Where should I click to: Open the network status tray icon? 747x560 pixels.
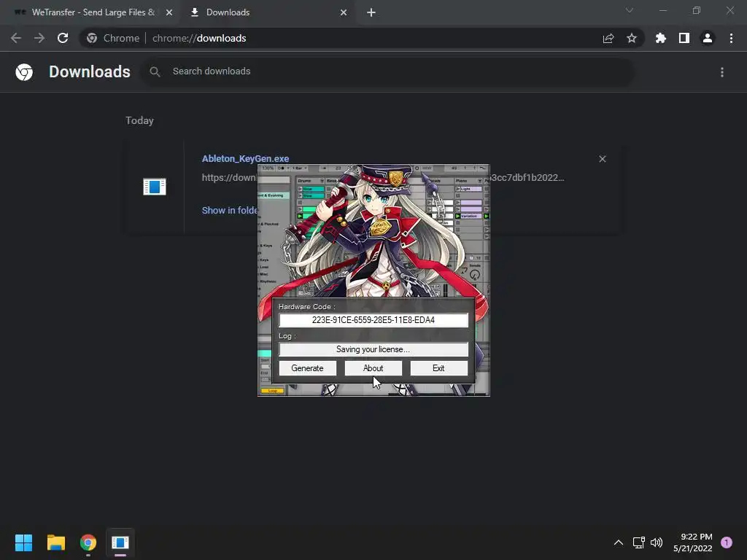(638, 542)
